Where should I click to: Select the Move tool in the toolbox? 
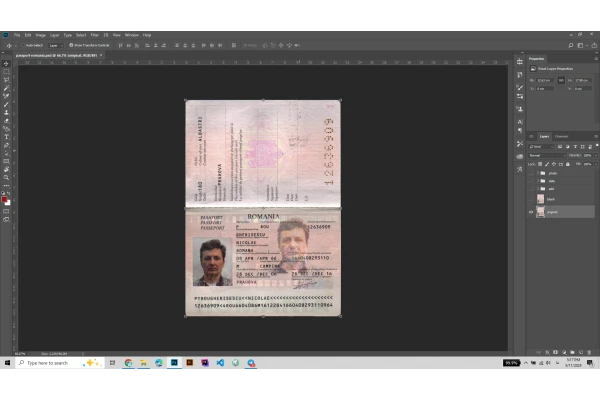coord(6,64)
